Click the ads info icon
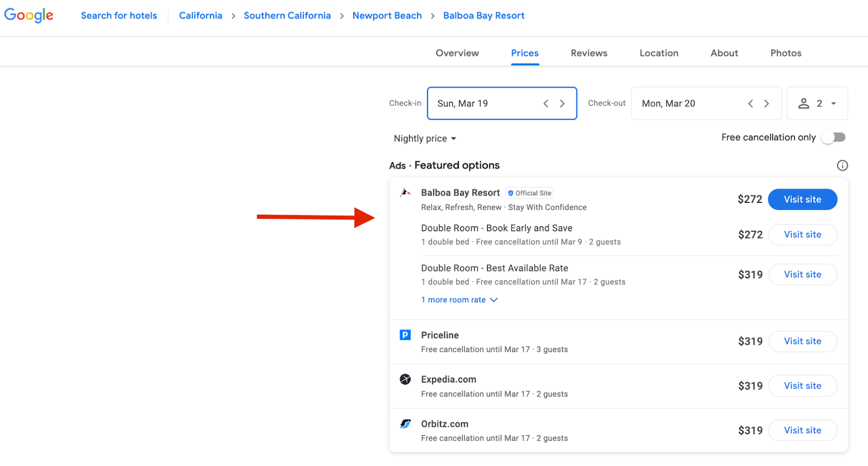This screenshot has width=868, height=466. (842, 165)
